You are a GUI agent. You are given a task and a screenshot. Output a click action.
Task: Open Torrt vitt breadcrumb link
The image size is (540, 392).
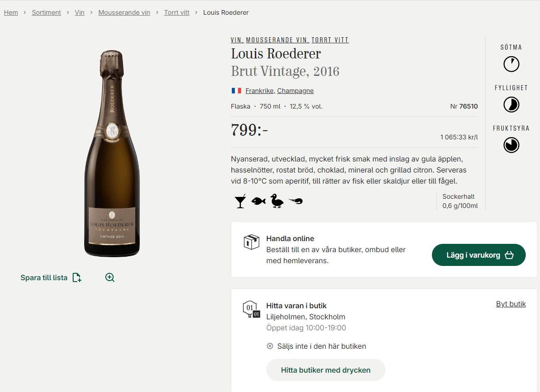coord(177,12)
